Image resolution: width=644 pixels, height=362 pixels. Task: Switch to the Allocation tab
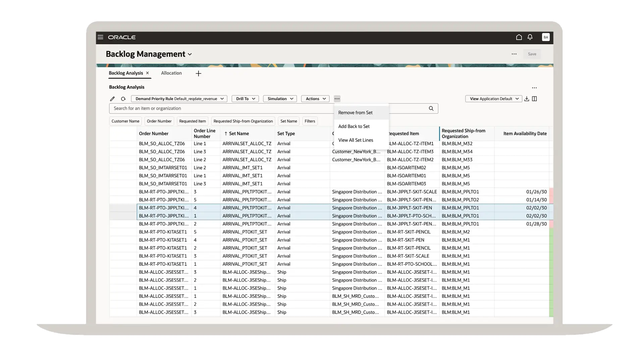pos(171,73)
